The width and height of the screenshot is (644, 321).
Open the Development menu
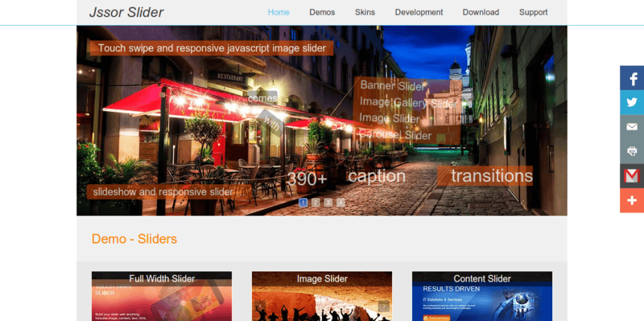coord(419,12)
